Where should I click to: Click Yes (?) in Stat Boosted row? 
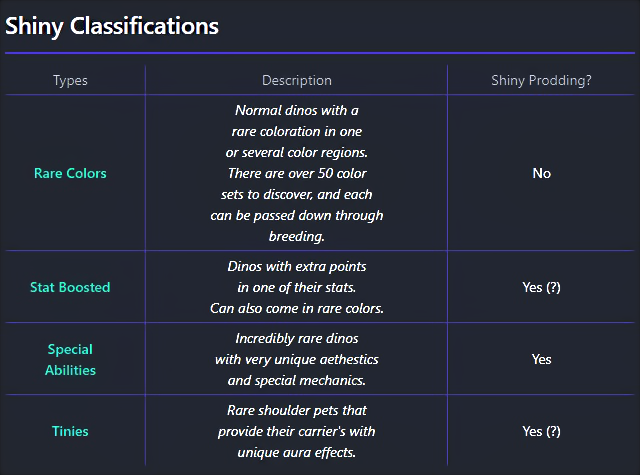click(542, 287)
